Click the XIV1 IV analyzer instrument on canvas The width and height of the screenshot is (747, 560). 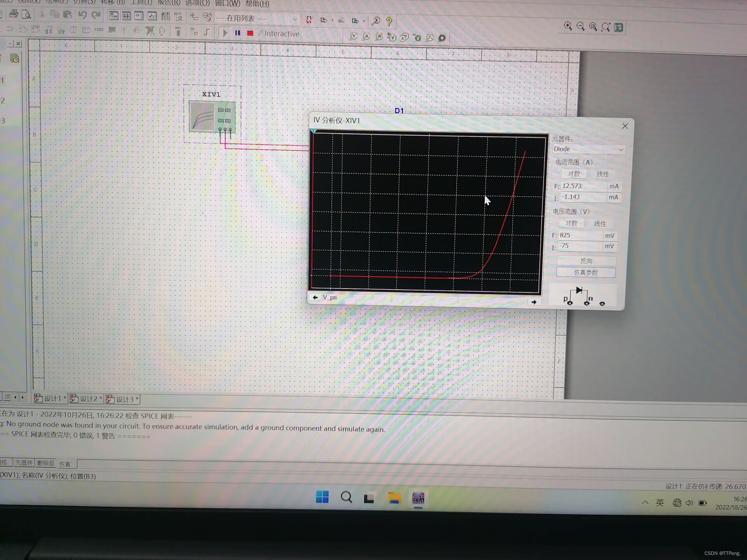coord(212,116)
